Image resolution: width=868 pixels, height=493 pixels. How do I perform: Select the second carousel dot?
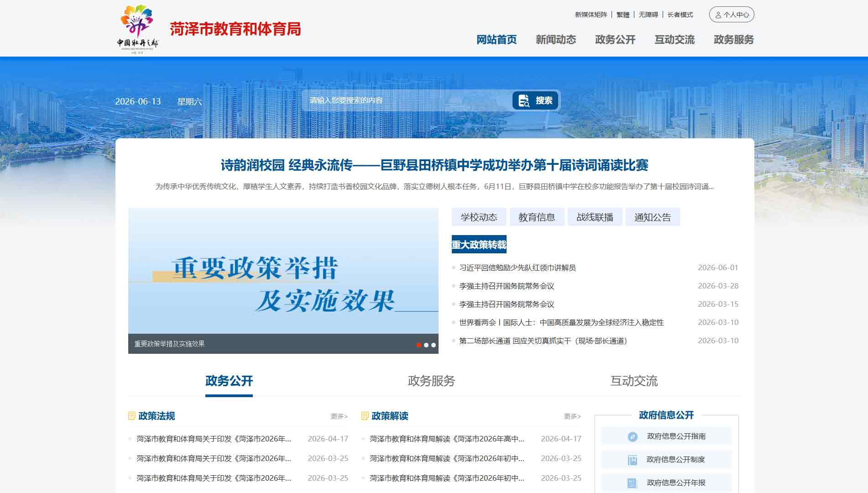point(426,345)
